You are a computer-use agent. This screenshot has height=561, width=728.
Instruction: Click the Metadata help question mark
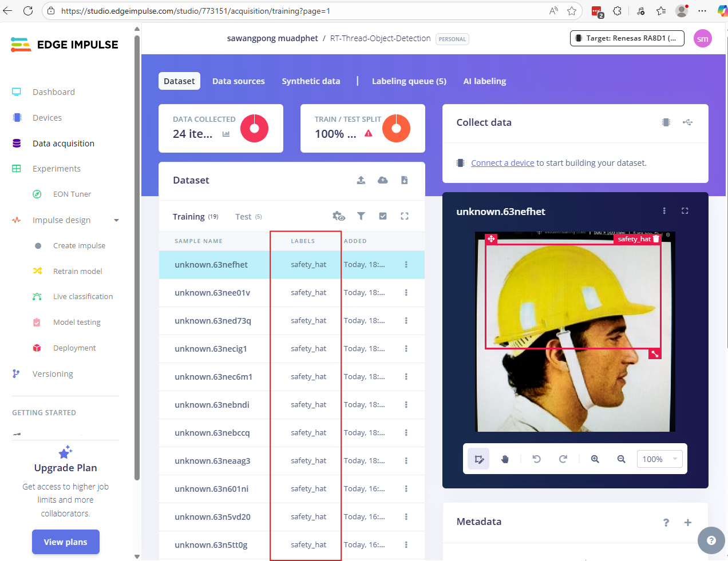666,522
